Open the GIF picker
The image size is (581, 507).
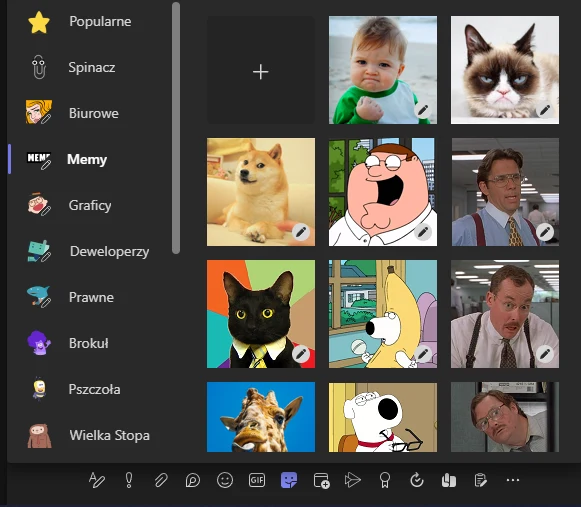[257, 480]
